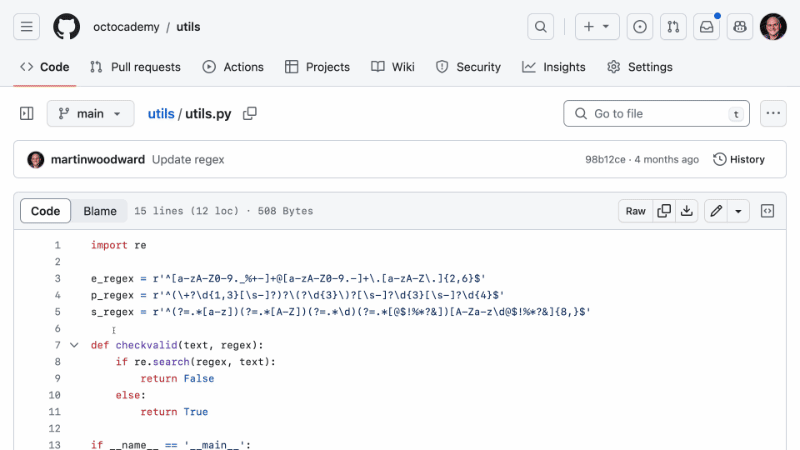The image size is (800, 450).
Task: Open the Issues circle-dot icon
Action: (639, 27)
